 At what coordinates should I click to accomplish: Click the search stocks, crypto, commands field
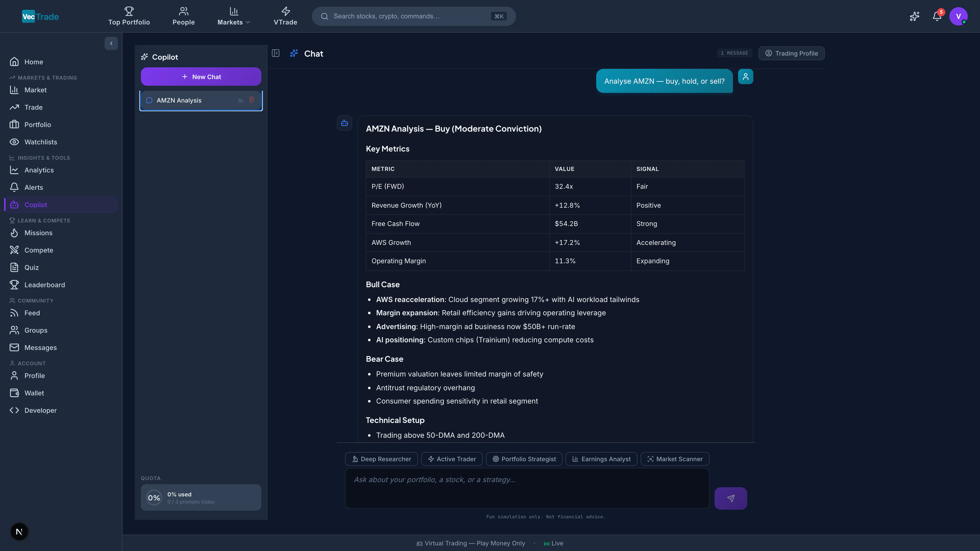(413, 16)
